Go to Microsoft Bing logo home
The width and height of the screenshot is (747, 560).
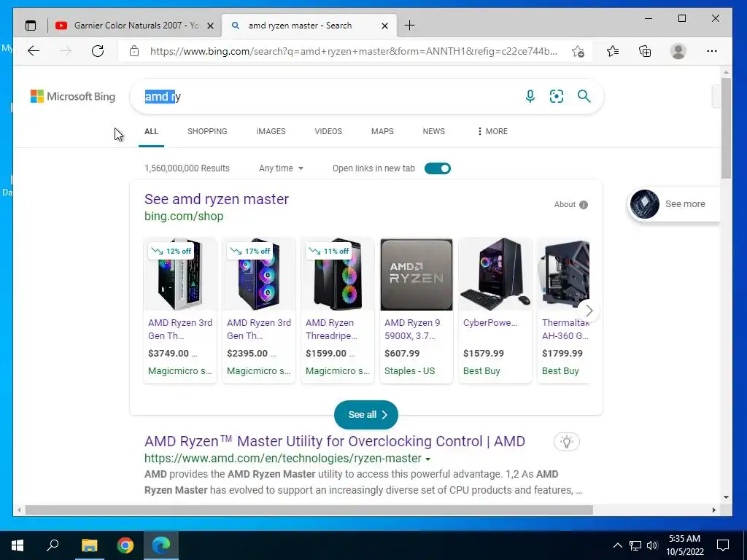pos(73,96)
